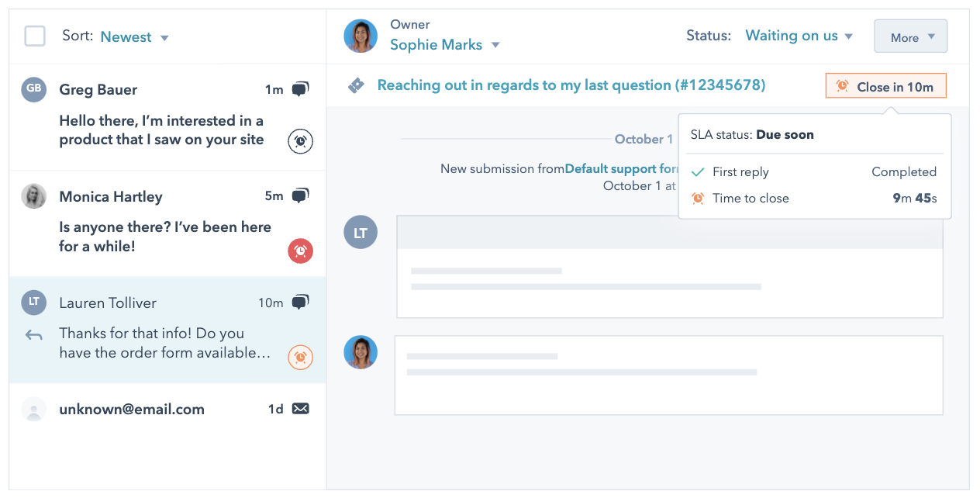Click the reply arrow icon on Lauren Tolliver's thread
The image size is (980, 498).
coord(33,336)
